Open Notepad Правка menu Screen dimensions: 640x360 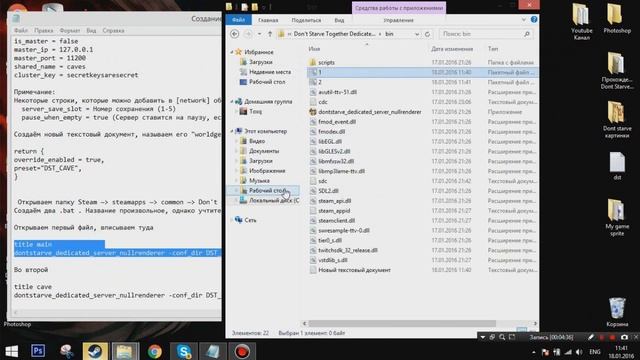tap(44, 31)
